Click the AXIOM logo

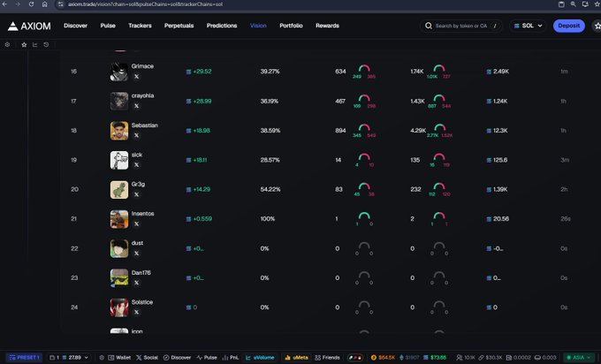coord(29,26)
